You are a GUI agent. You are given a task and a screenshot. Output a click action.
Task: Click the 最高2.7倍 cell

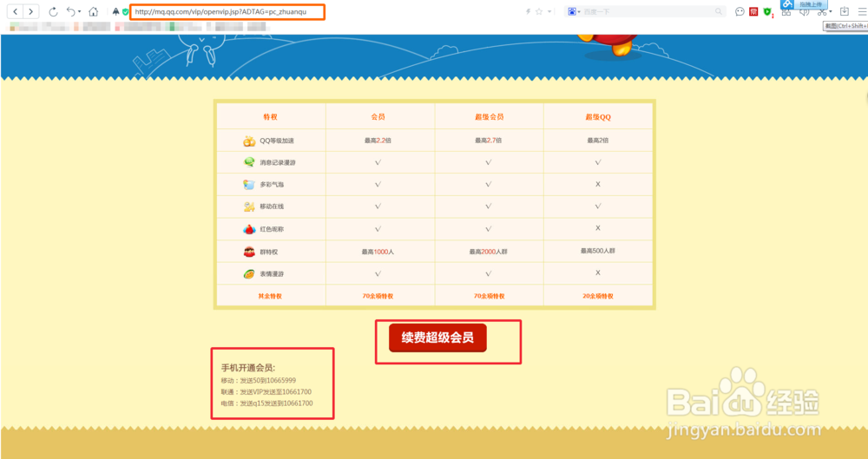click(488, 141)
